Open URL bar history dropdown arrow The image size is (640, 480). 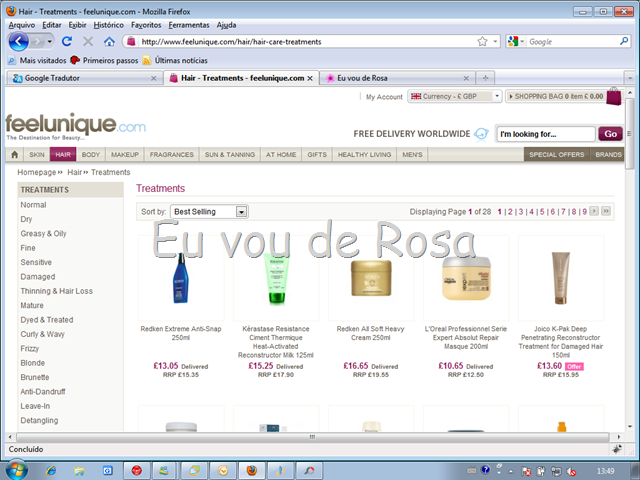click(x=495, y=41)
